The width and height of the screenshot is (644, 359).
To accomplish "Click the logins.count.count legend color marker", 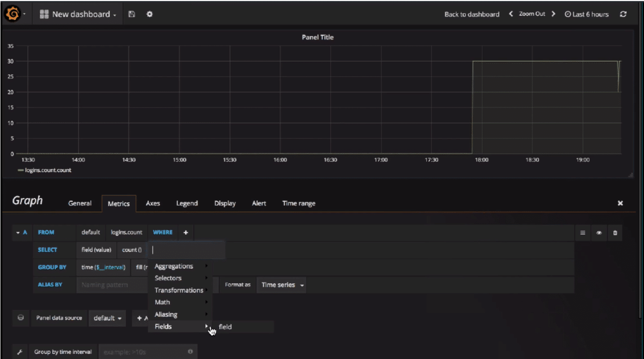I will coord(20,170).
